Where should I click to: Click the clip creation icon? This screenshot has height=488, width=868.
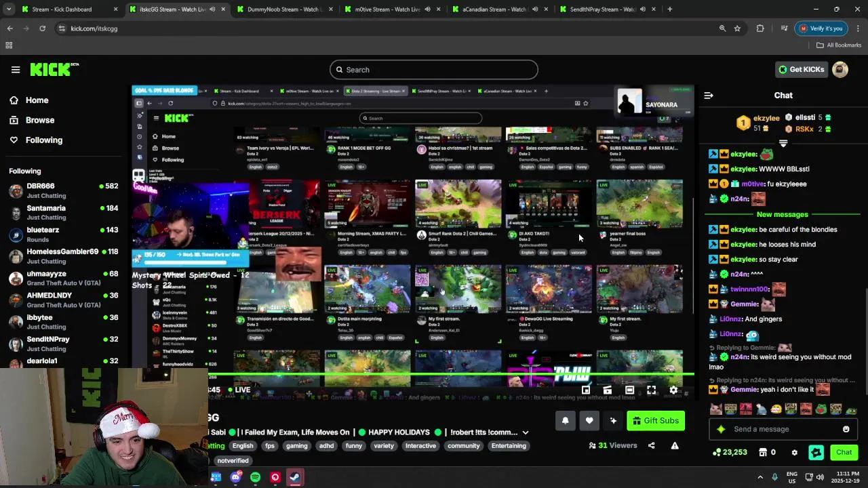click(x=608, y=390)
